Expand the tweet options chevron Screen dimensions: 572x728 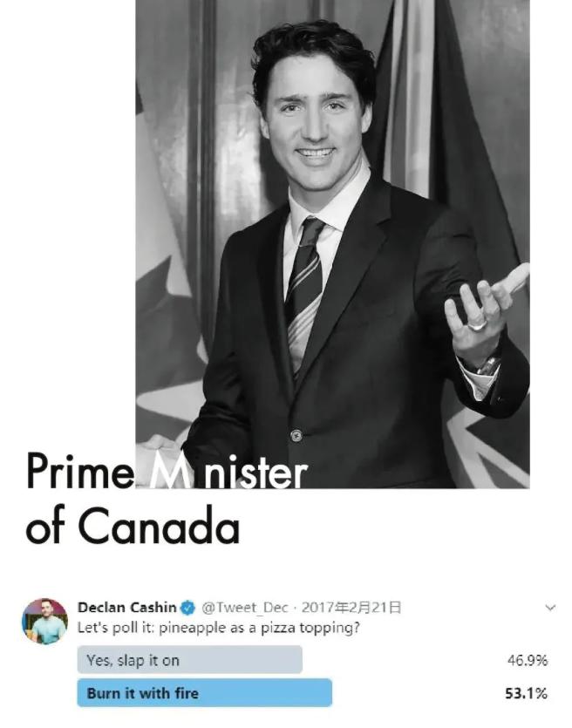pos(550,608)
